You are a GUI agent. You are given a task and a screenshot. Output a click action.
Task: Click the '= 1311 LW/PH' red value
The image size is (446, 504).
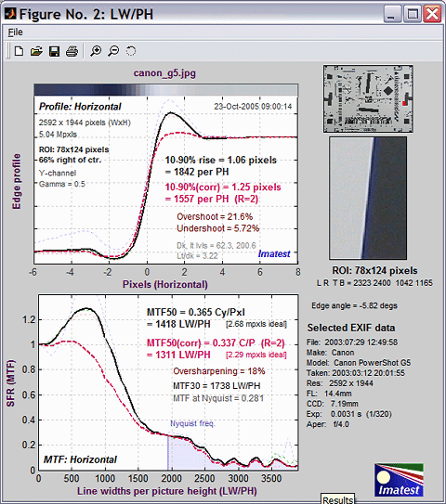coord(178,355)
